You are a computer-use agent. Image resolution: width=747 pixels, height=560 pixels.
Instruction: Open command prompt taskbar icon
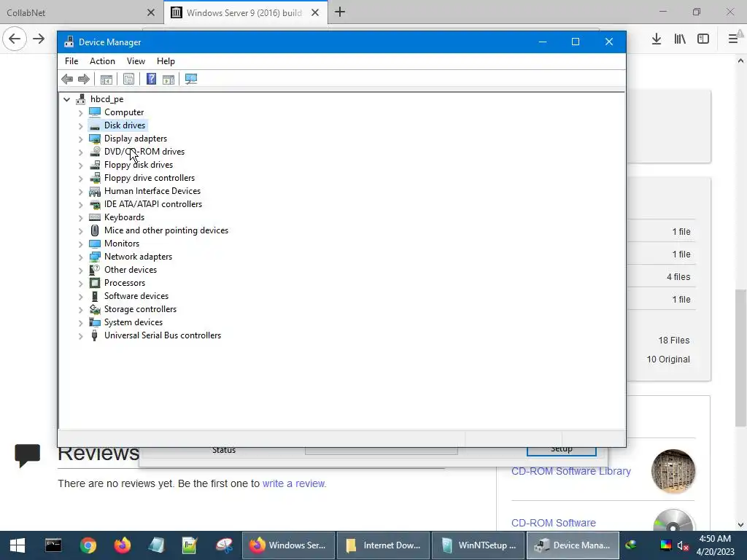point(53,545)
